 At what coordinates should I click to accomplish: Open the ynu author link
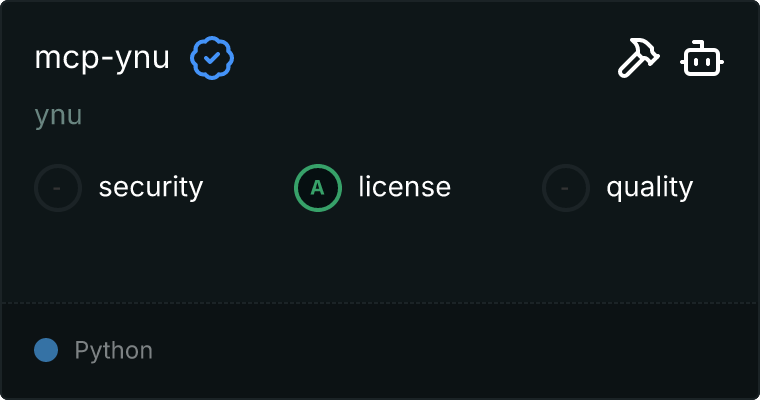click(58, 115)
